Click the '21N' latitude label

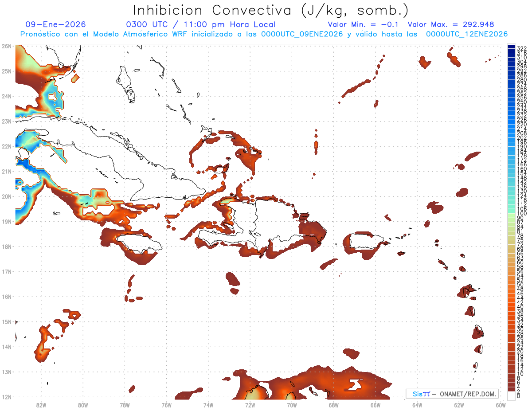click(6, 172)
